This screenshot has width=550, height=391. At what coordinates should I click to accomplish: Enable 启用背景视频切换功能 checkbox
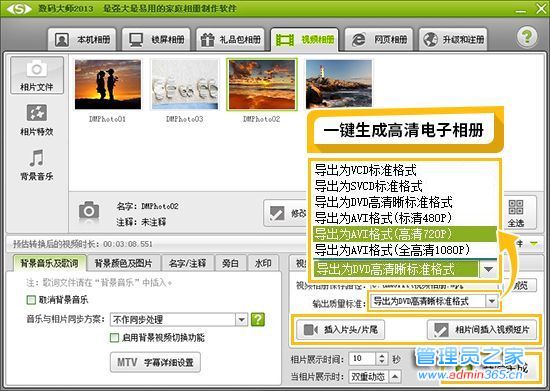pyautogui.click(x=114, y=338)
